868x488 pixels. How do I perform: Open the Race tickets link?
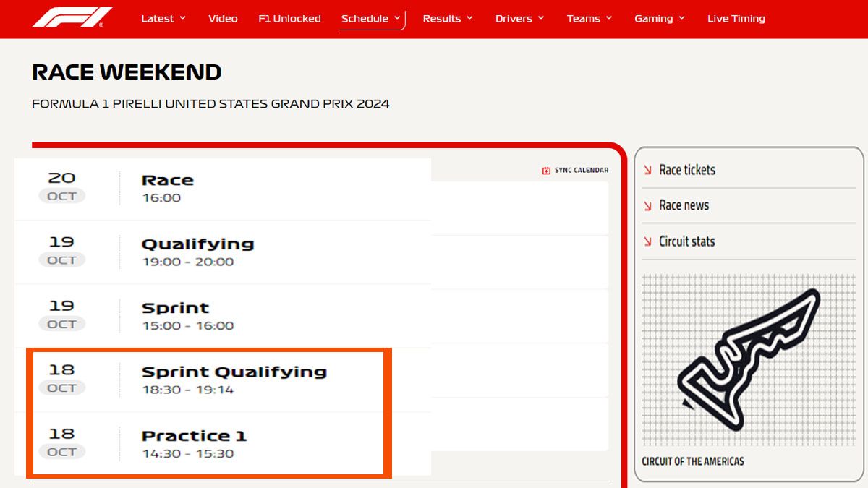pos(687,170)
